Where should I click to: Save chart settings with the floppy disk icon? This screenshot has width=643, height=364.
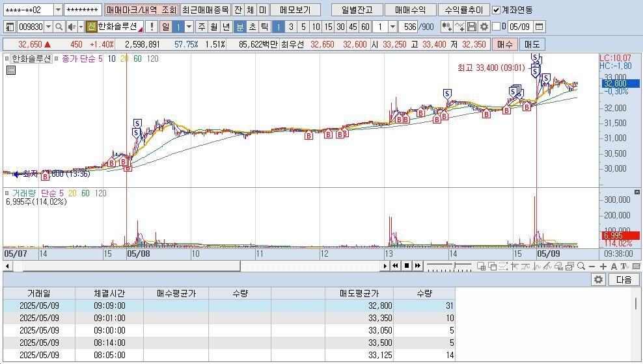pyautogui.click(x=472, y=27)
